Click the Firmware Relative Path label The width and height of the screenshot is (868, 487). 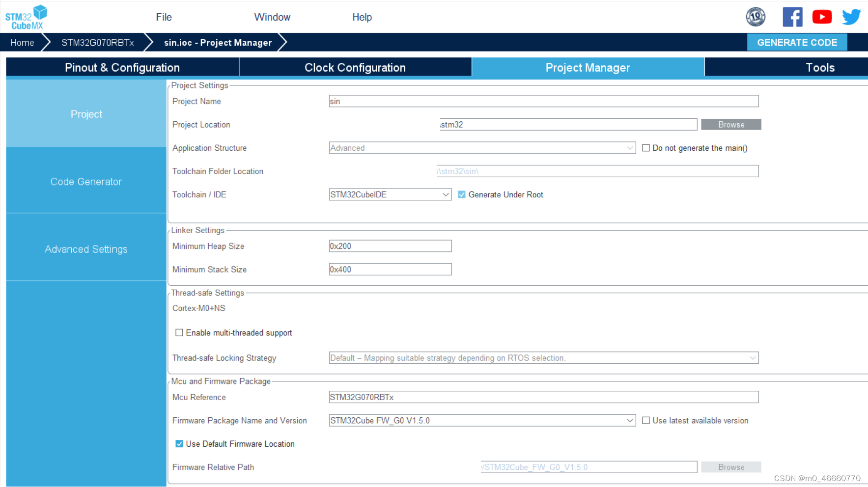(x=213, y=467)
